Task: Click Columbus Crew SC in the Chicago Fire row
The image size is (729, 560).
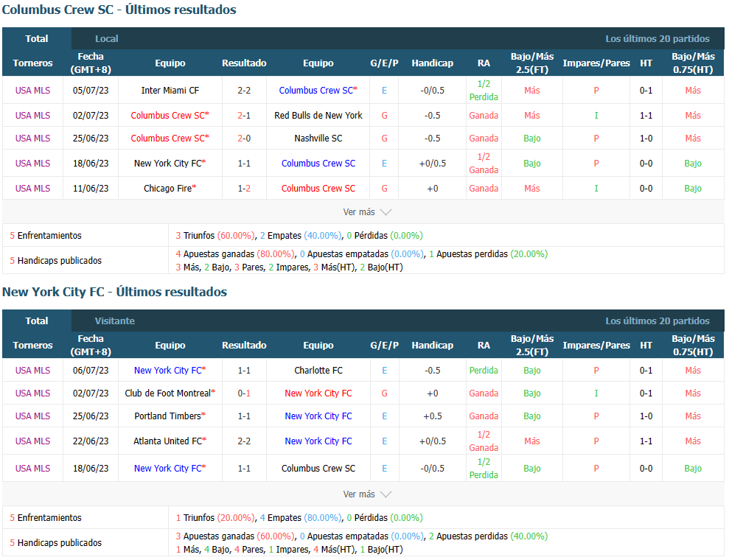Action: point(318,188)
